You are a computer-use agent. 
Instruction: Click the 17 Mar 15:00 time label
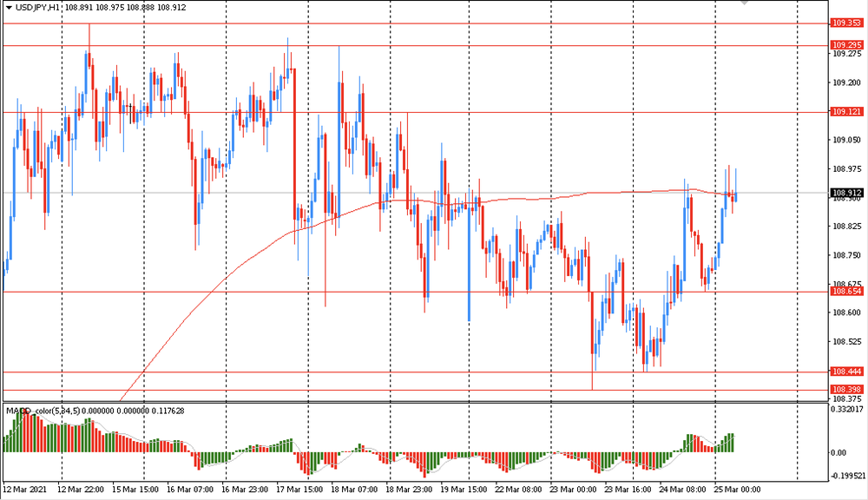(x=299, y=490)
